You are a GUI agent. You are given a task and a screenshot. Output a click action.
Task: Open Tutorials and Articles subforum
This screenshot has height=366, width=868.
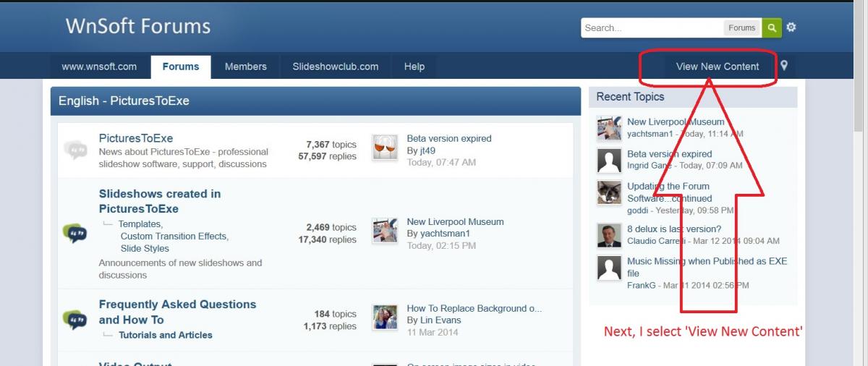point(166,335)
